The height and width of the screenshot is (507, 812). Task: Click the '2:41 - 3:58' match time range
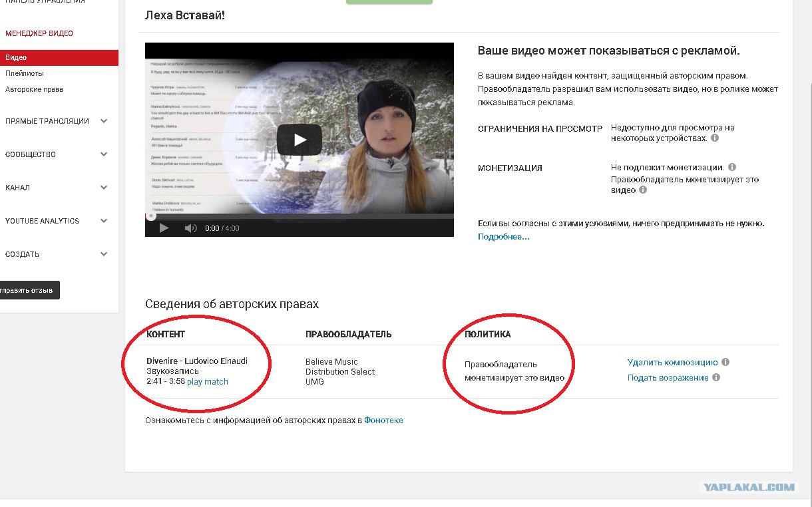[166, 382]
